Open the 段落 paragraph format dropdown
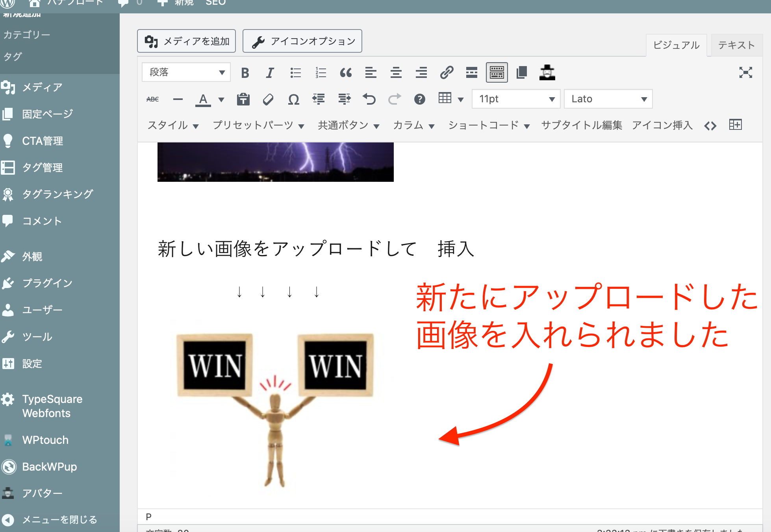 [x=186, y=72]
